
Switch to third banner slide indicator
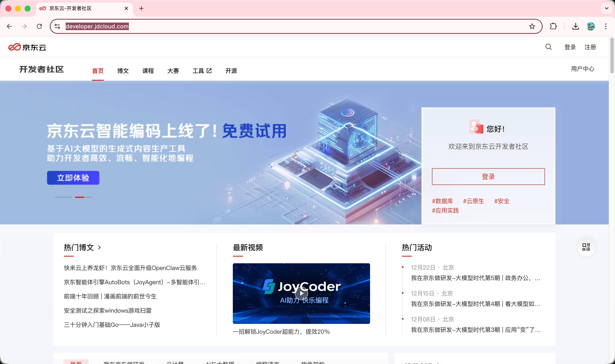[88, 197]
